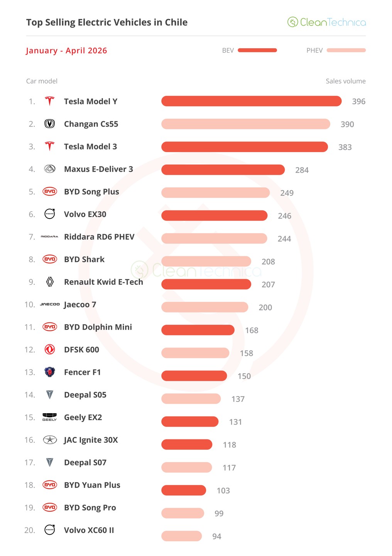Click the BEV legend color bar

257,50
